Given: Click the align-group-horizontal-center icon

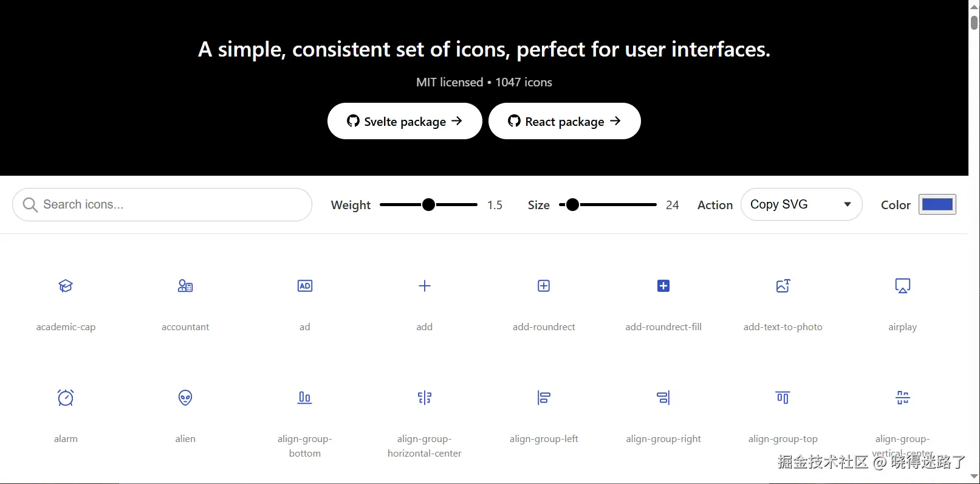Looking at the screenshot, I should pyautogui.click(x=425, y=398).
